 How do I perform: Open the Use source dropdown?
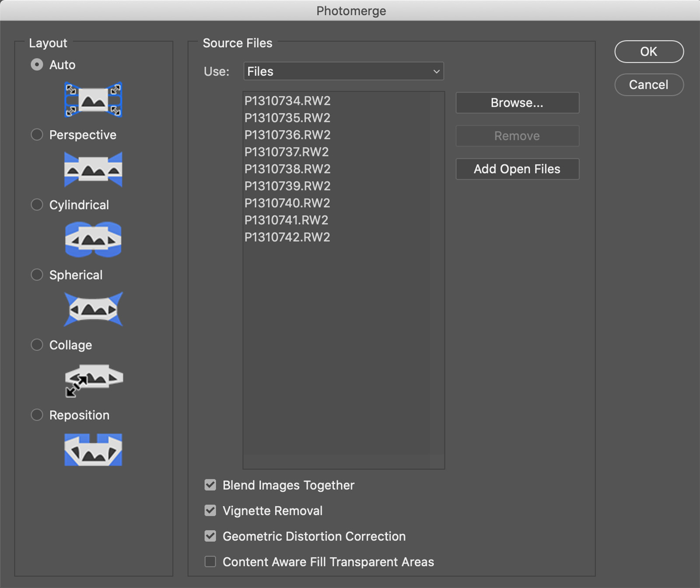343,71
